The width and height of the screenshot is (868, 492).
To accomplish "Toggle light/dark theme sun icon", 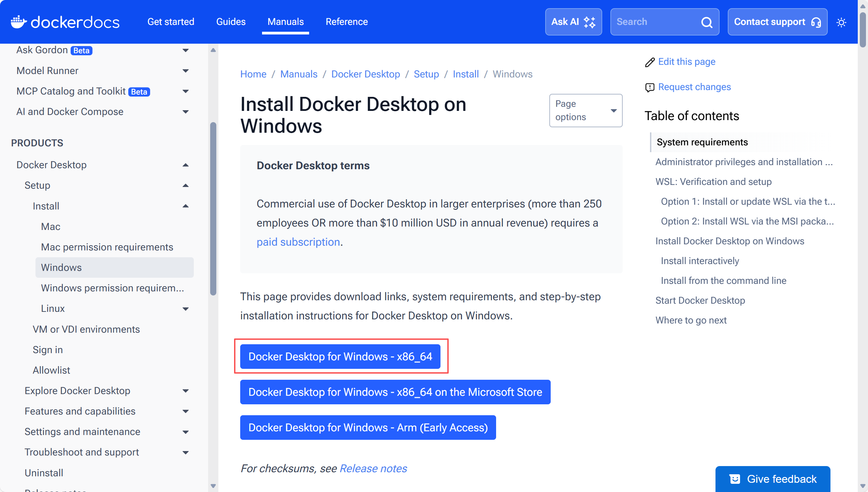I will click(x=841, y=23).
